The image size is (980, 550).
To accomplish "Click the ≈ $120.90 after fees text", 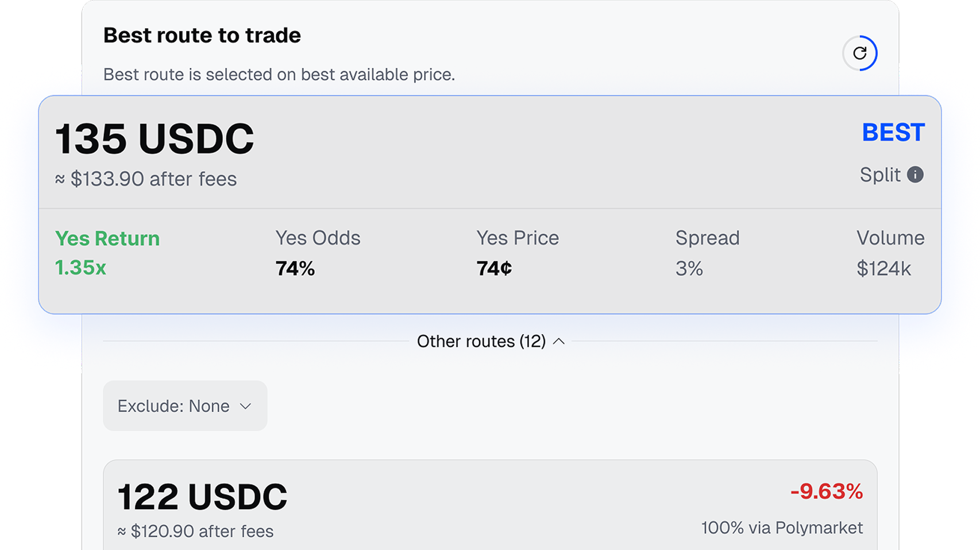I will tap(195, 531).
